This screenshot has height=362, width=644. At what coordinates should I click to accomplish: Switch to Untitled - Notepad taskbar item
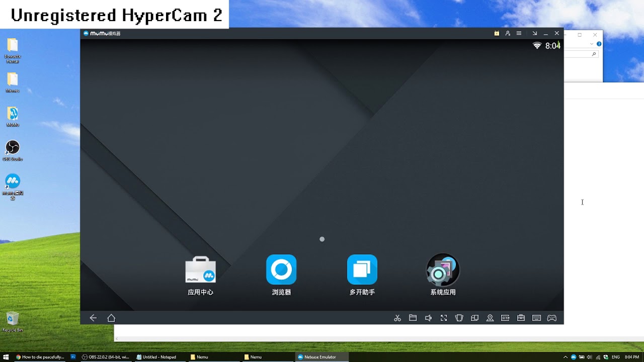click(159, 357)
